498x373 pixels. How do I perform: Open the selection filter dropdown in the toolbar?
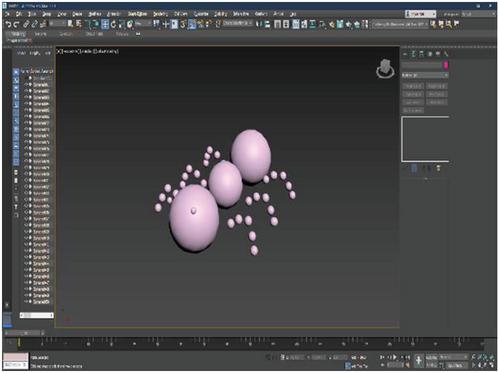click(x=58, y=23)
